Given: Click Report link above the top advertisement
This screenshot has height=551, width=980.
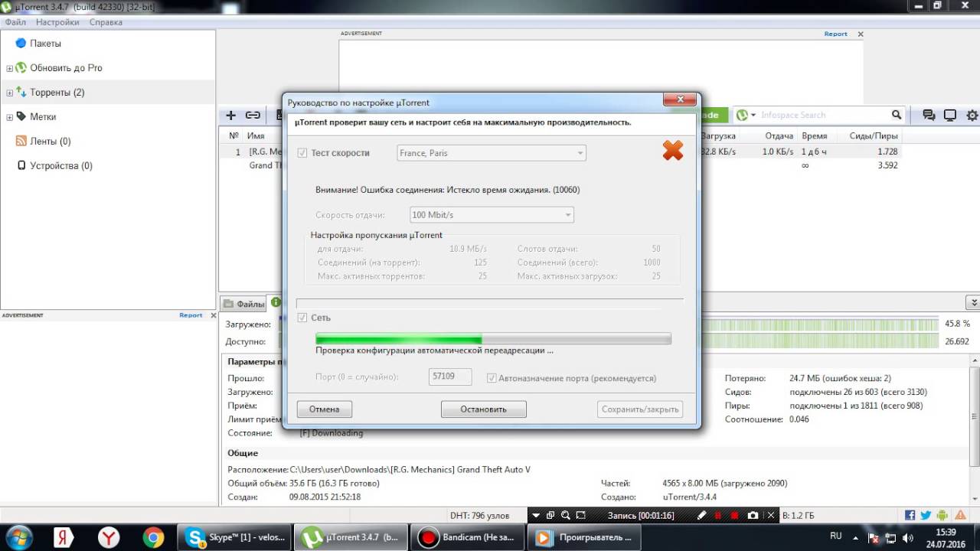Looking at the screenshot, I should click(x=835, y=34).
